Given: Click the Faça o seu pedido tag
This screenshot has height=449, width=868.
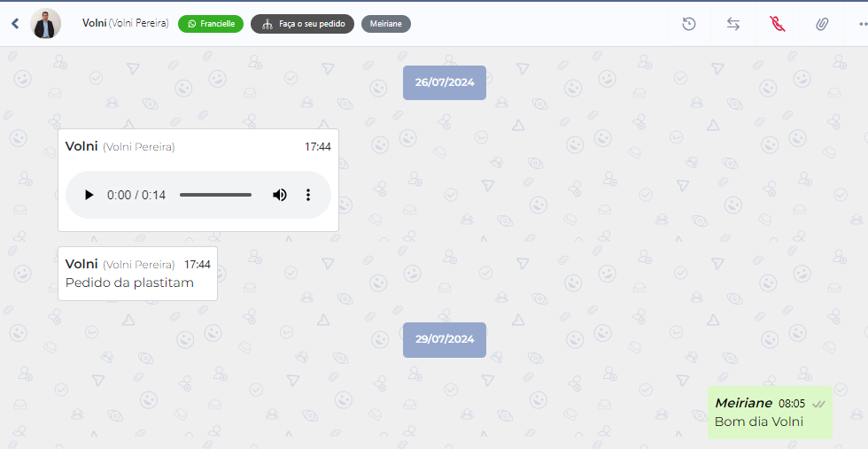Looking at the screenshot, I should pos(302,24).
